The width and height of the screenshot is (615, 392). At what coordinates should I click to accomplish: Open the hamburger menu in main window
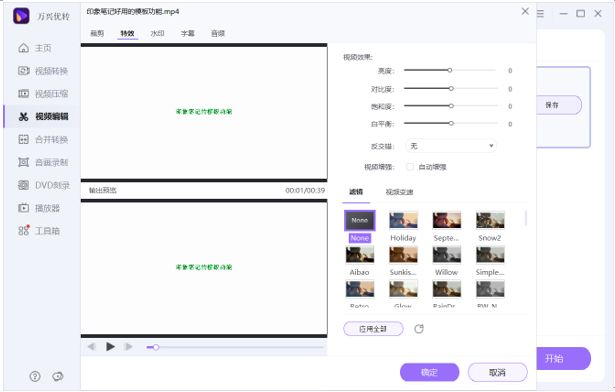pyautogui.click(x=540, y=14)
